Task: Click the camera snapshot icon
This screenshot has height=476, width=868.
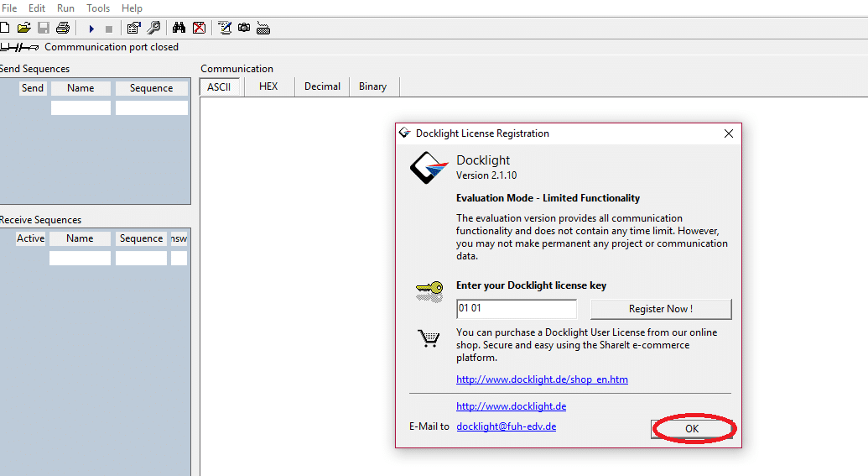Action: click(x=243, y=28)
